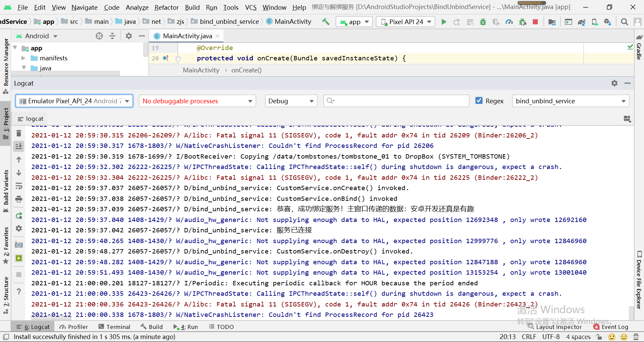Restart logcat with green refresh icon
Viewport: 644px width, 342px height.
click(x=19, y=216)
